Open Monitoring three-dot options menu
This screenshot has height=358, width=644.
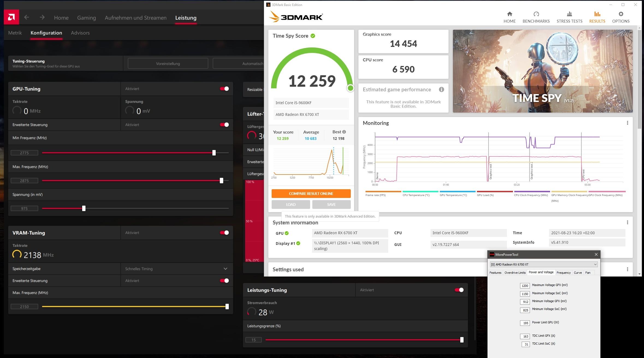[x=627, y=123]
